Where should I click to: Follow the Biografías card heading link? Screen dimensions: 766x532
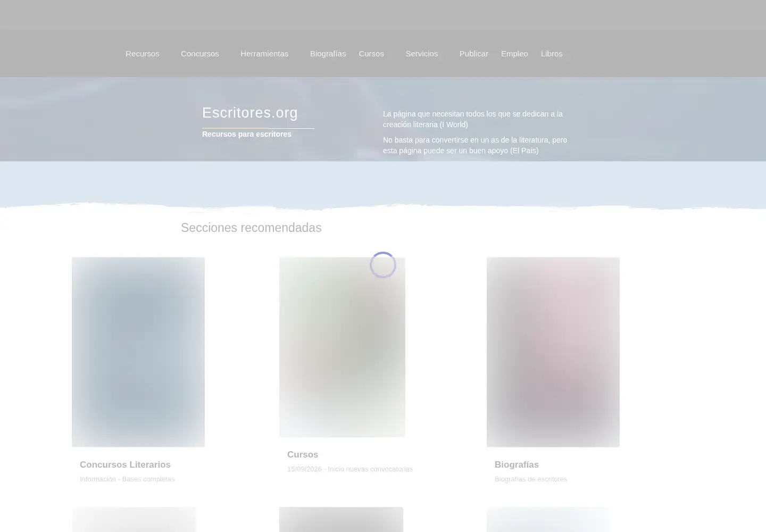point(517,464)
